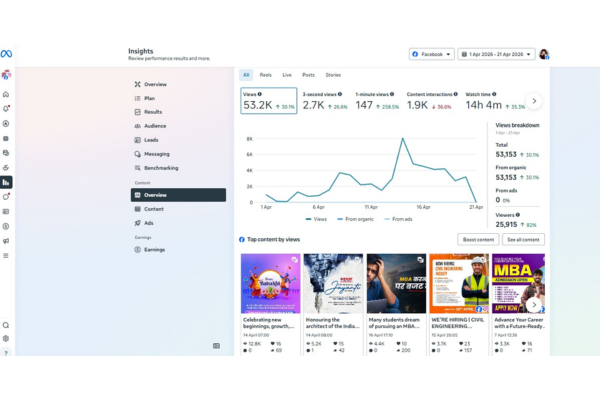Screen dimensions: 600x400
Task: Click the info icon beside Views
Action: pos(260,94)
